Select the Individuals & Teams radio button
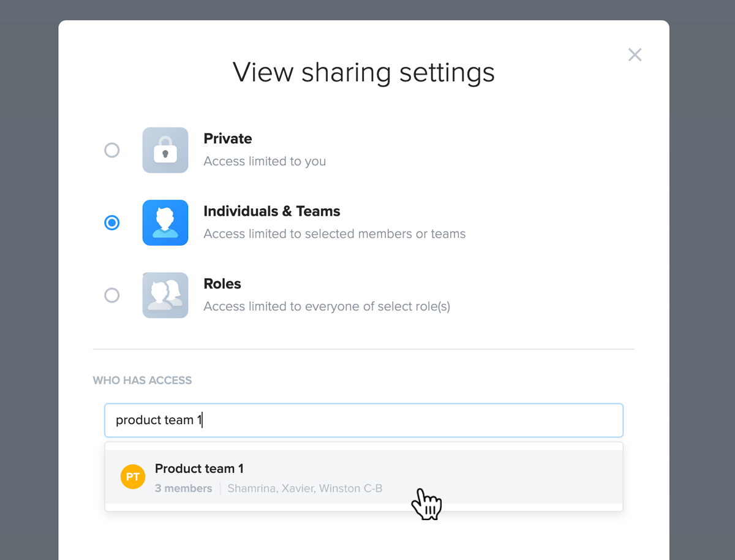 point(112,223)
